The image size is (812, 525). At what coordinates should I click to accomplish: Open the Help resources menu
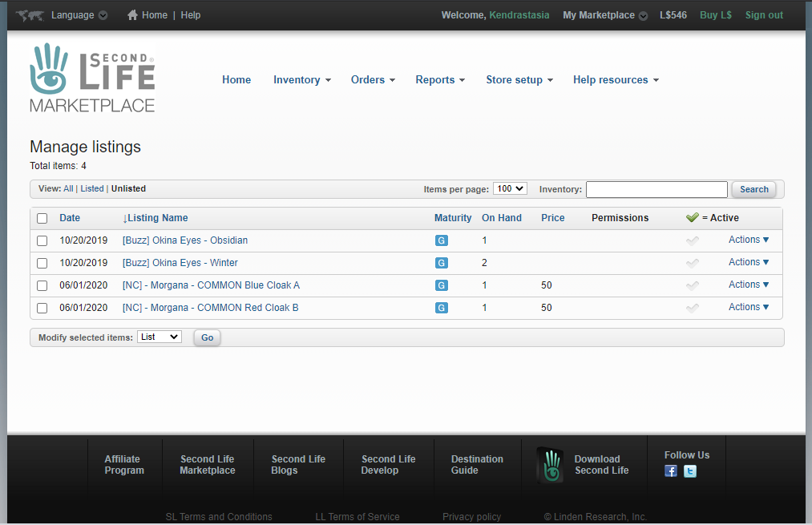pyautogui.click(x=616, y=79)
